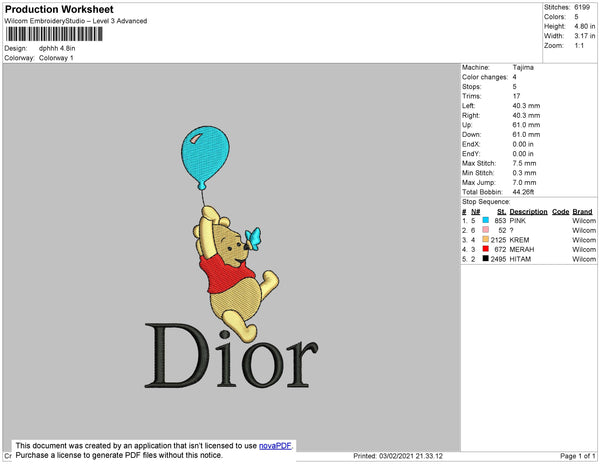Viewport: 600px width, 464px height.
Task: Select the Up value 61.0 mm
Action: tap(526, 125)
